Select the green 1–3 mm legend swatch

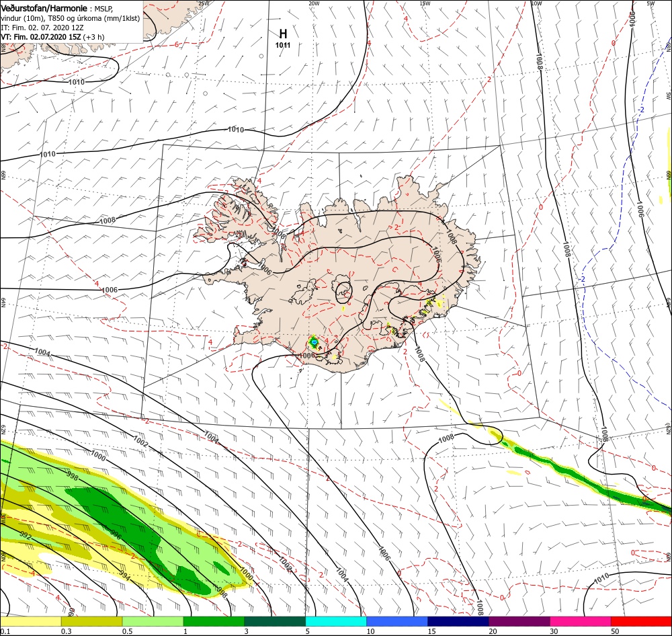tap(214, 621)
